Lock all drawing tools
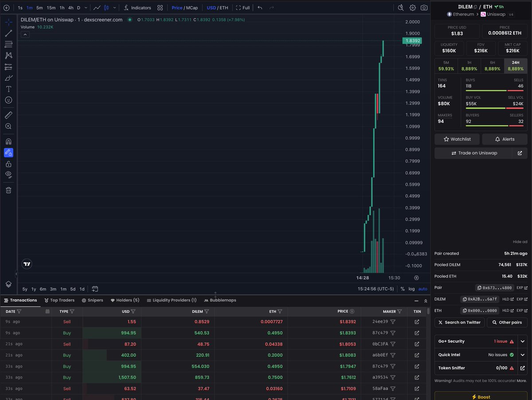 pos(8,164)
